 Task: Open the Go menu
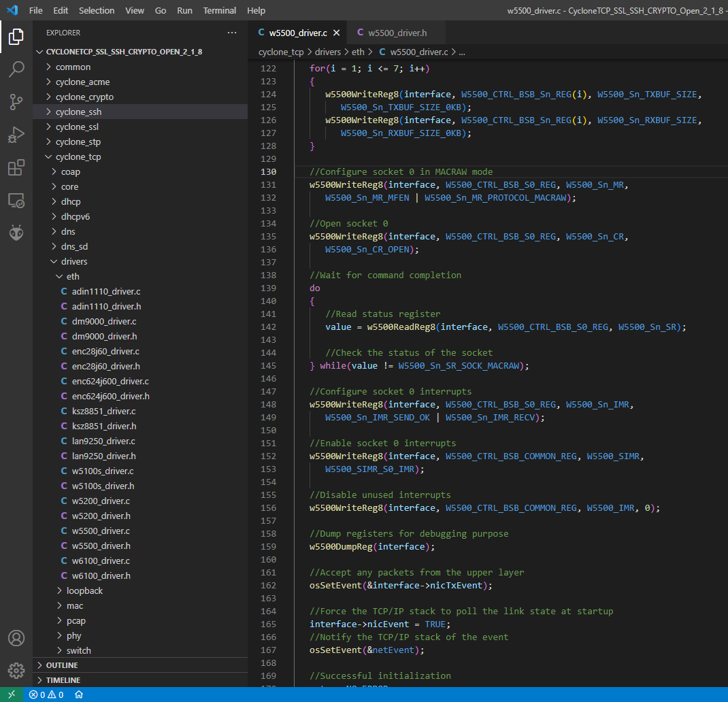point(161,10)
